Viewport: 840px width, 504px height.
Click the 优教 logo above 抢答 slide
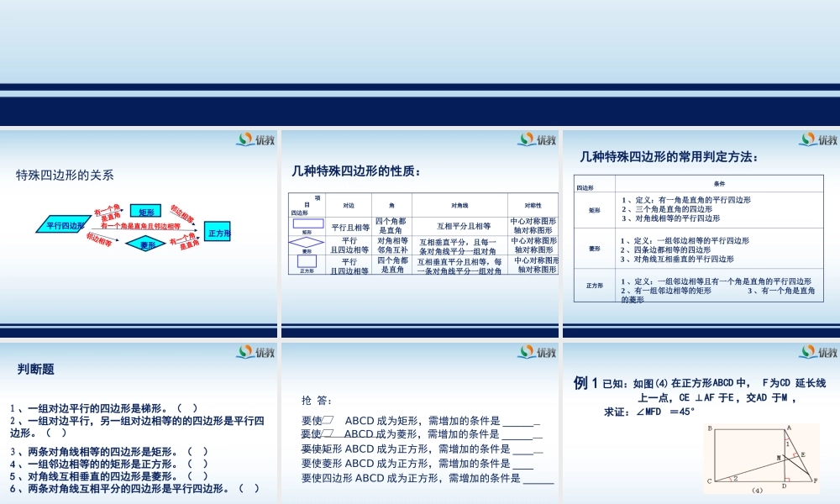(536, 351)
